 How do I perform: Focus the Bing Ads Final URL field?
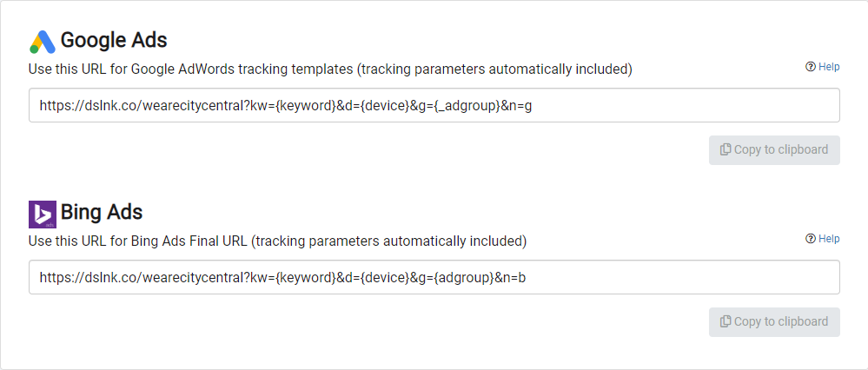point(434,277)
